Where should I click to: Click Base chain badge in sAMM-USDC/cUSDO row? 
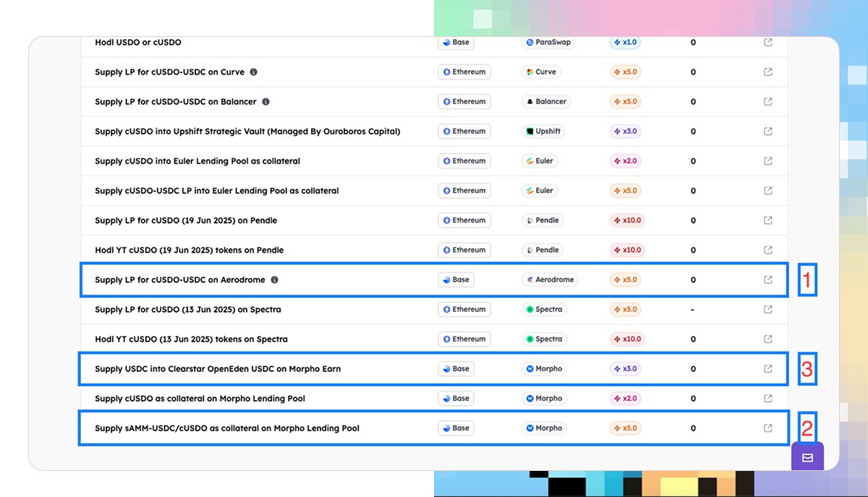456,428
